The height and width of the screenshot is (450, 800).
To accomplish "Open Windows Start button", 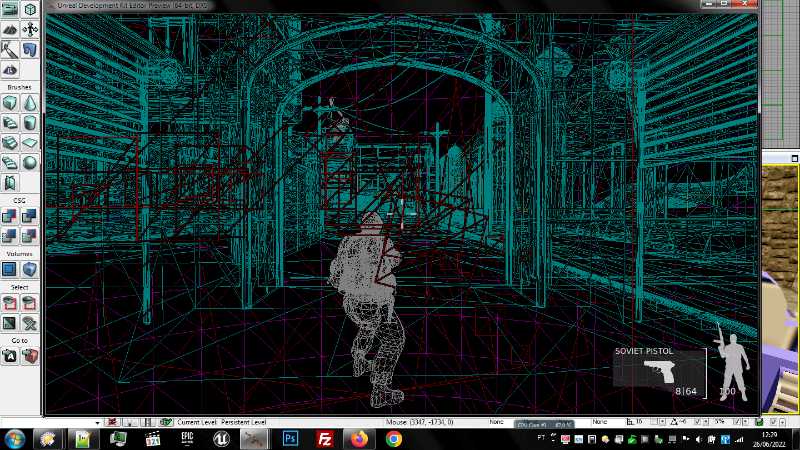I will [14, 439].
